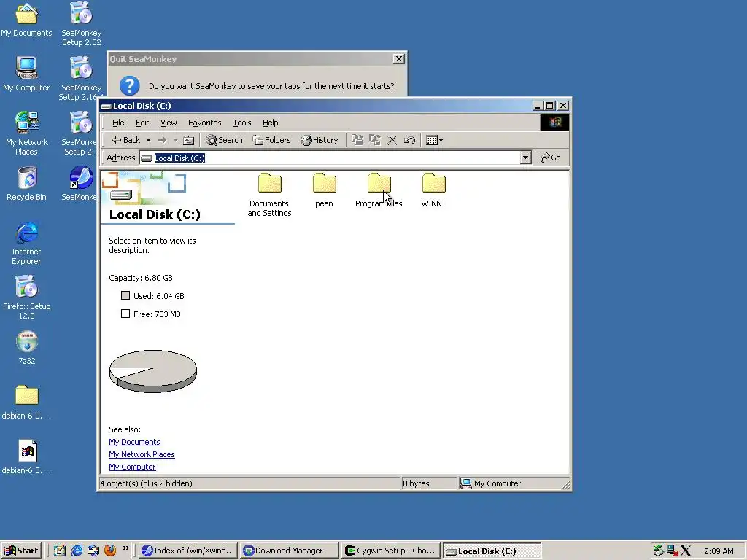The image size is (747, 560).
Task: Launch Internet Explorer from Quick Launch
Action: (x=76, y=551)
